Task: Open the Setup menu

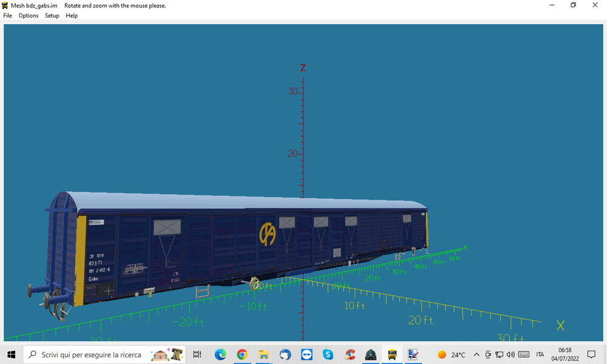Action: point(52,16)
